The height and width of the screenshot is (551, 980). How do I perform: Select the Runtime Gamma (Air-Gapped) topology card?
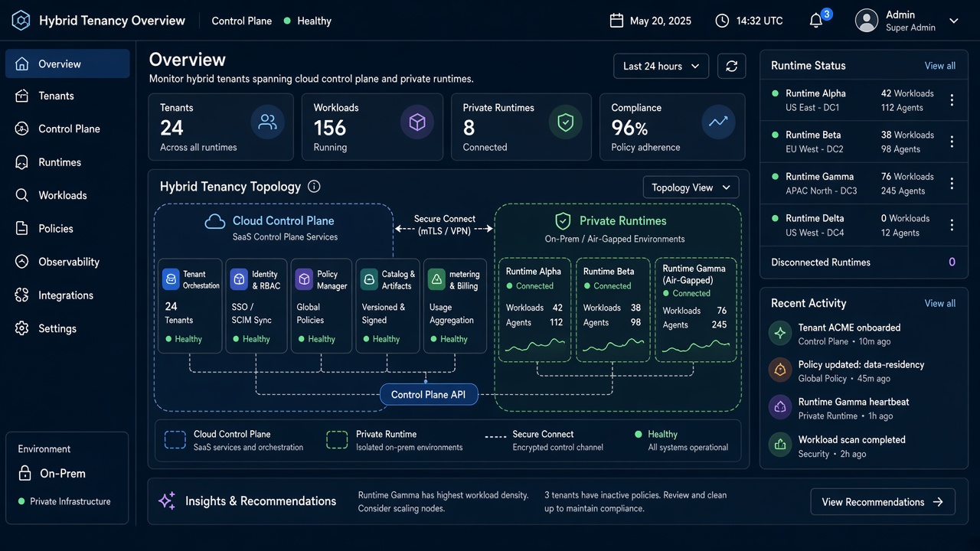coord(696,310)
